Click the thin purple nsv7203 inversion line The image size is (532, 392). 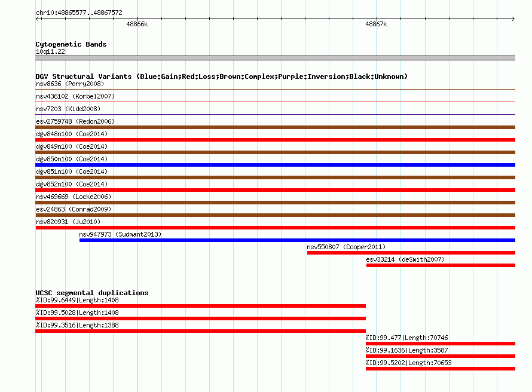[275, 115]
